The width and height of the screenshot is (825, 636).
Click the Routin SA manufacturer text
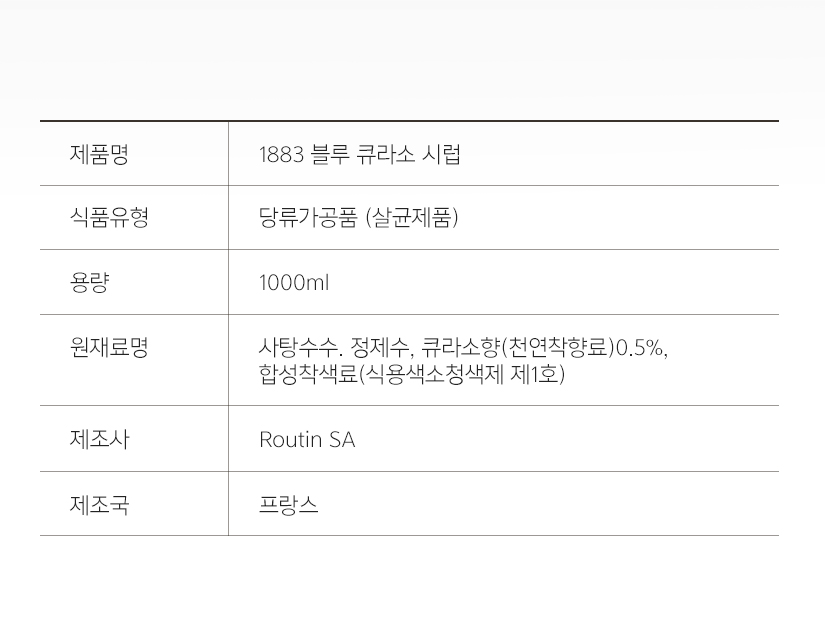307,440
